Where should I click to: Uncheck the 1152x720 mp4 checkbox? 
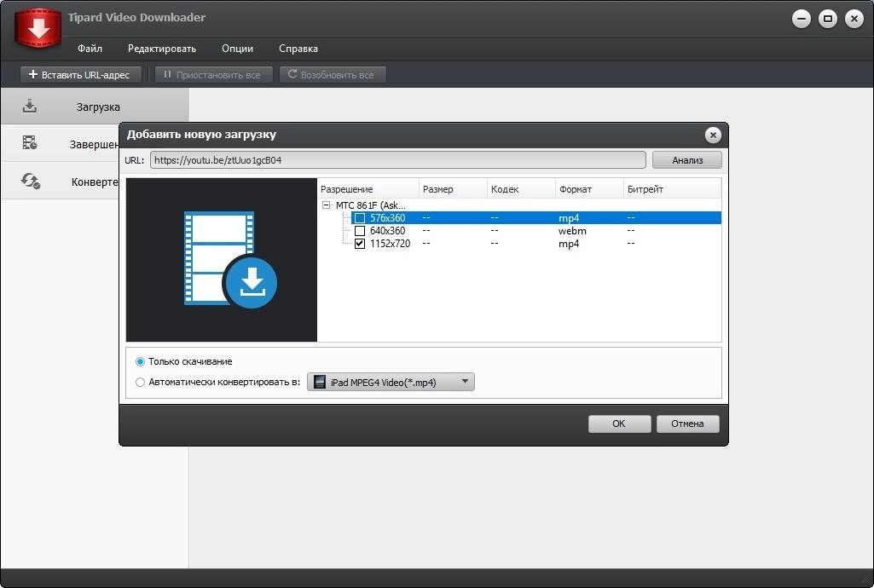[x=360, y=244]
